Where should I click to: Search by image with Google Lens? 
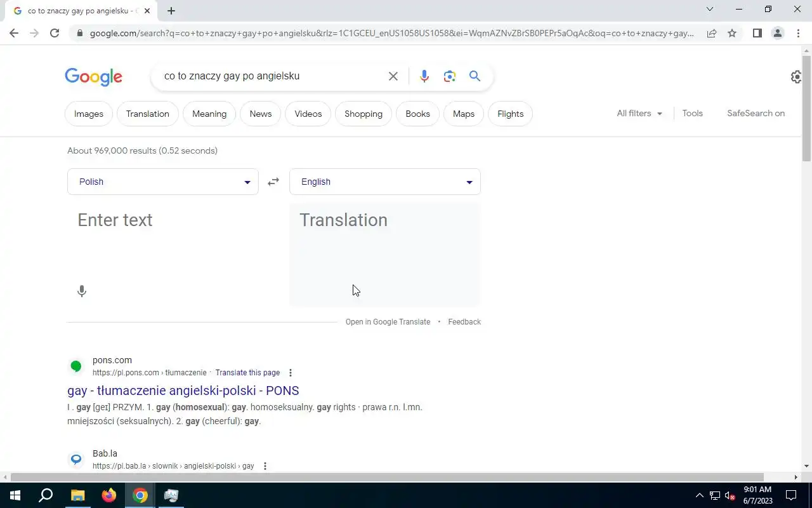(x=450, y=76)
